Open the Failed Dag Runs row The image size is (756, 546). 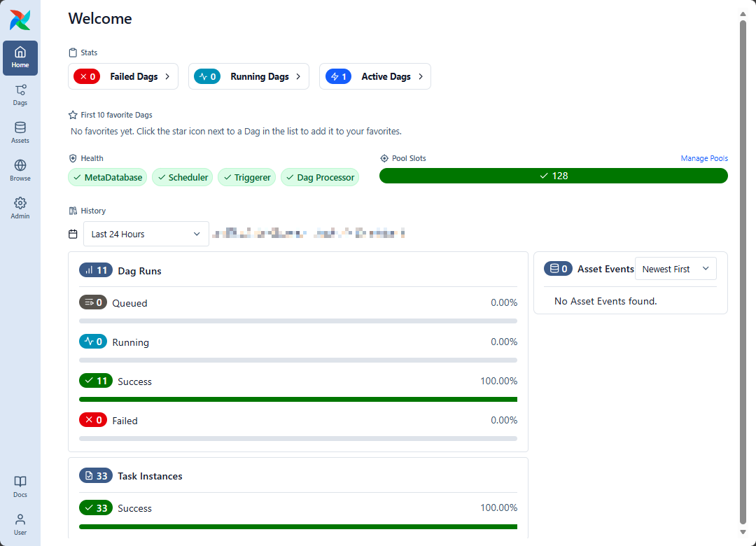[x=125, y=421]
